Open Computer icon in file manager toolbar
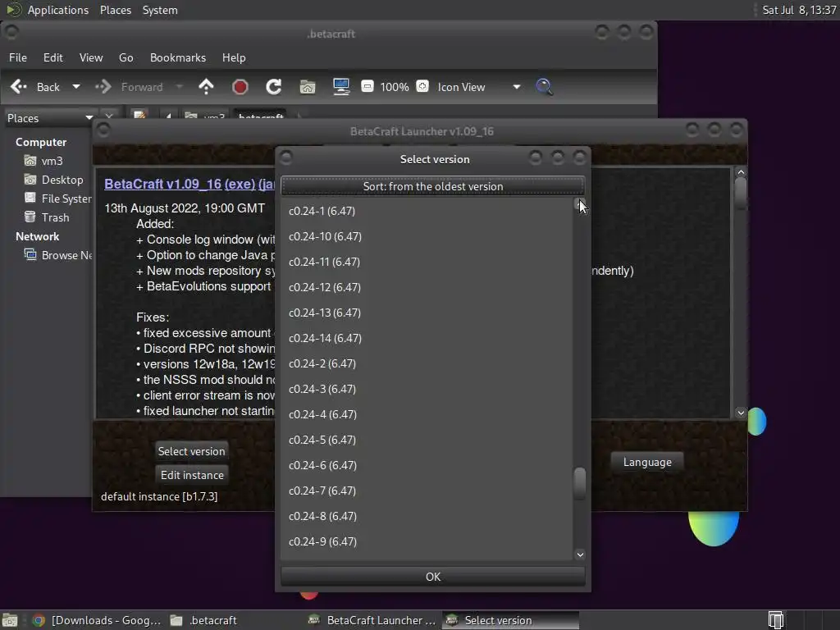Viewport: 840px width, 630px height. [x=341, y=87]
